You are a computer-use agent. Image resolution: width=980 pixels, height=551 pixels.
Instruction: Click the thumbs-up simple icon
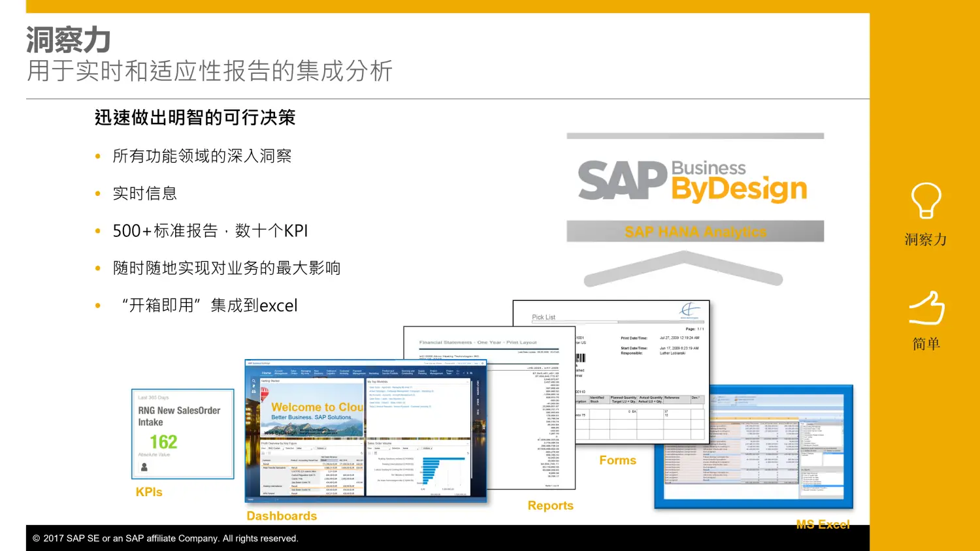tap(927, 308)
